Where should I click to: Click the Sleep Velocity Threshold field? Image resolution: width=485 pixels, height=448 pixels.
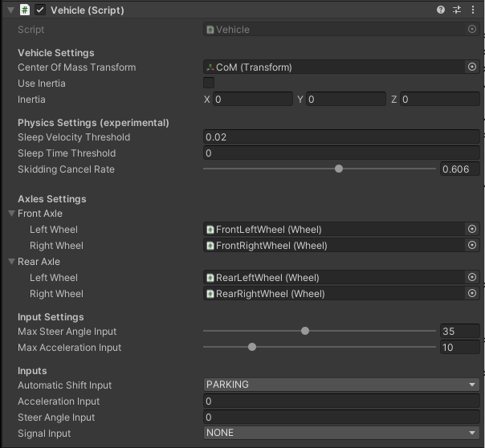point(341,137)
